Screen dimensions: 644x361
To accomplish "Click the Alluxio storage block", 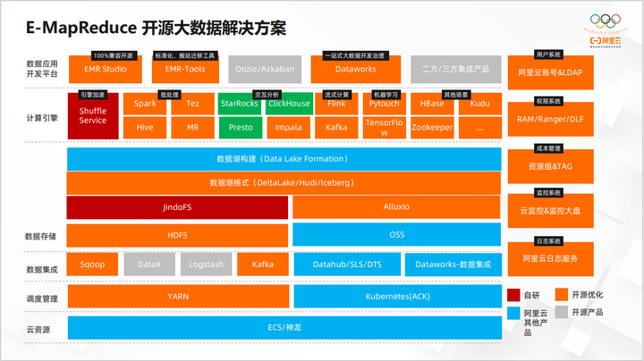I will click(x=396, y=206).
